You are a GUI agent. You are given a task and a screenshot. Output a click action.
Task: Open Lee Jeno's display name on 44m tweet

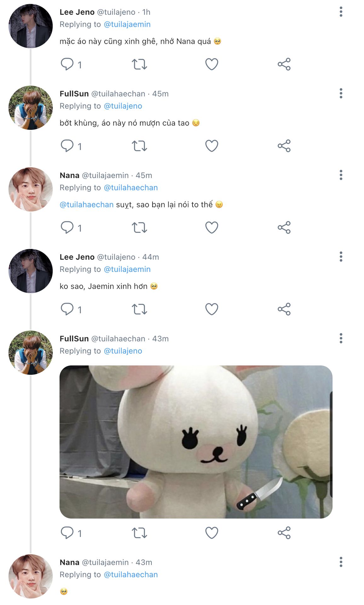pos(77,257)
